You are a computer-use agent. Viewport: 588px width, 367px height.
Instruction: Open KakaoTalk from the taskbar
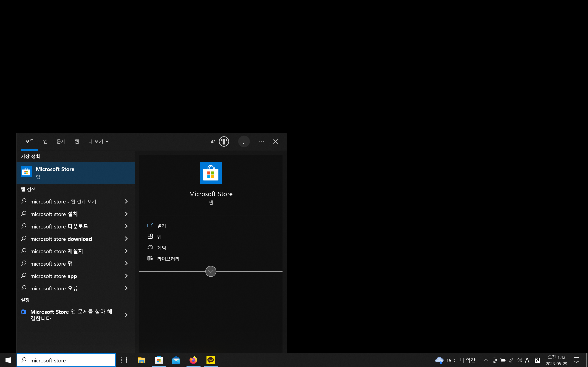coord(210,360)
